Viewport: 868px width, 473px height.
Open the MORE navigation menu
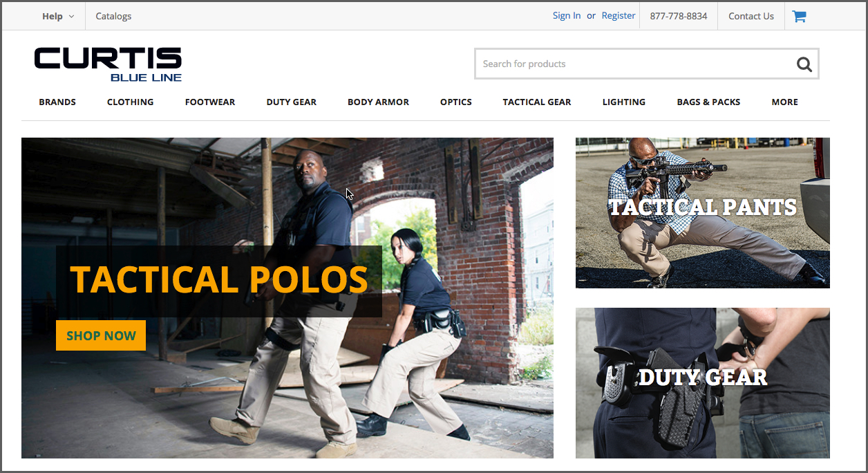point(784,102)
